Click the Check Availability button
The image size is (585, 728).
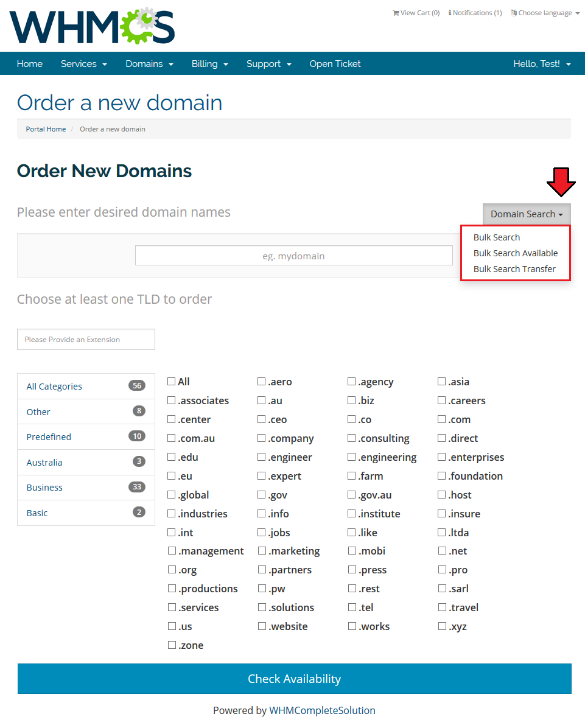click(295, 678)
